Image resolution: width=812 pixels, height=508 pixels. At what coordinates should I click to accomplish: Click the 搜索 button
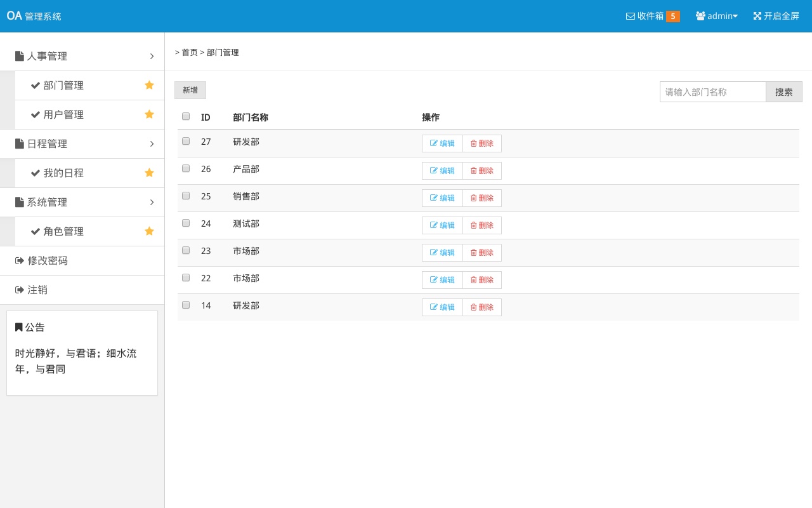pos(784,91)
